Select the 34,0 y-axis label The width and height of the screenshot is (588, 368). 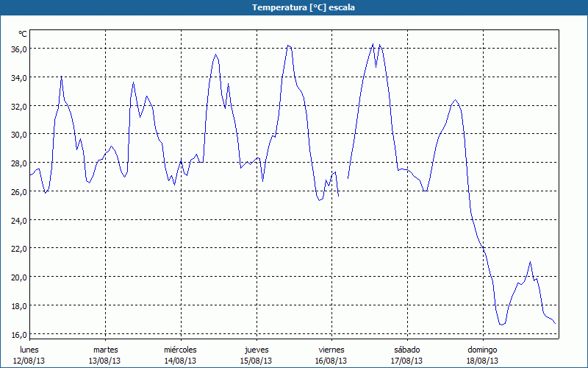click(18, 77)
